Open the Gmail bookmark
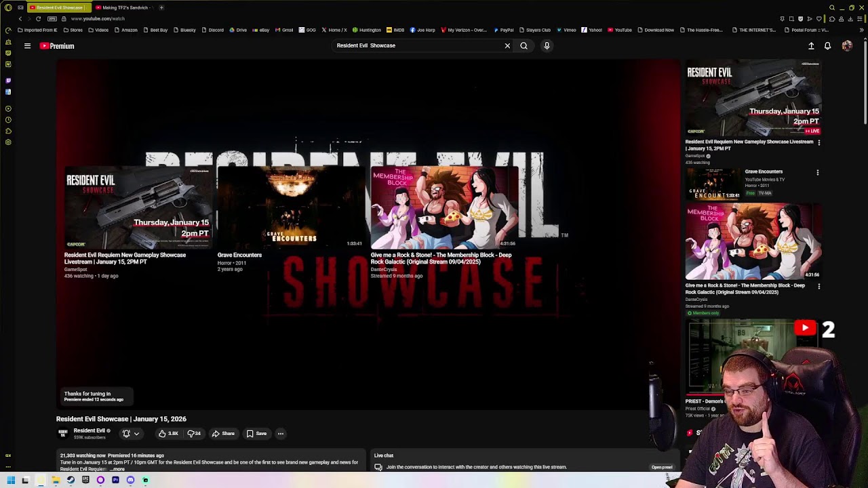The width and height of the screenshot is (868, 488). pyautogui.click(x=284, y=30)
